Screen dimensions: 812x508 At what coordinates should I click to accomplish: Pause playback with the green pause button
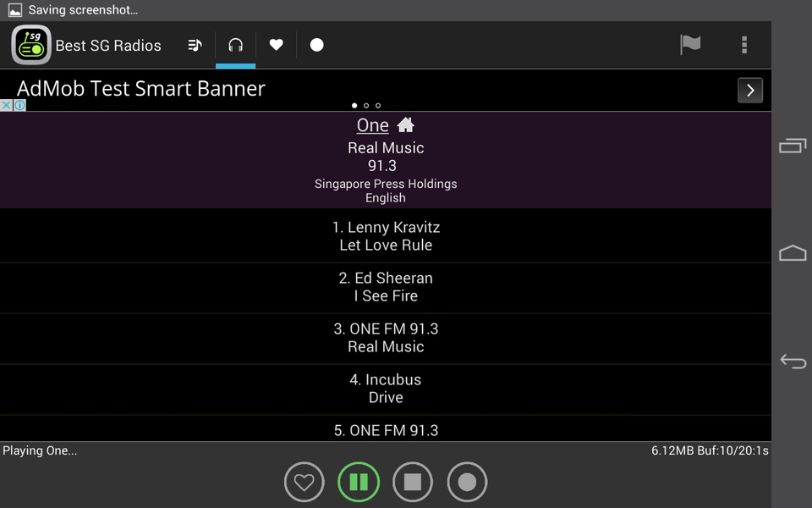359,482
